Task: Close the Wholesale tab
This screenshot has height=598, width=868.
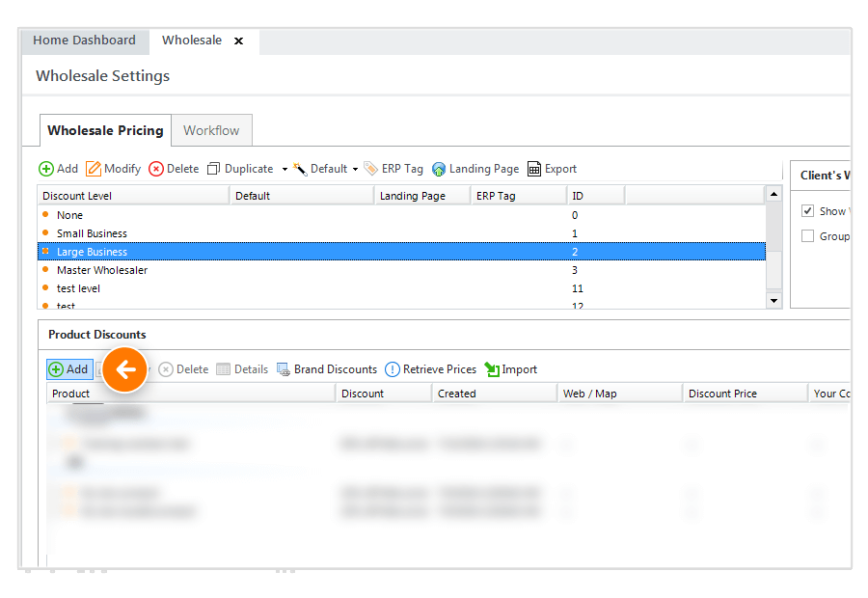Action: 238,41
